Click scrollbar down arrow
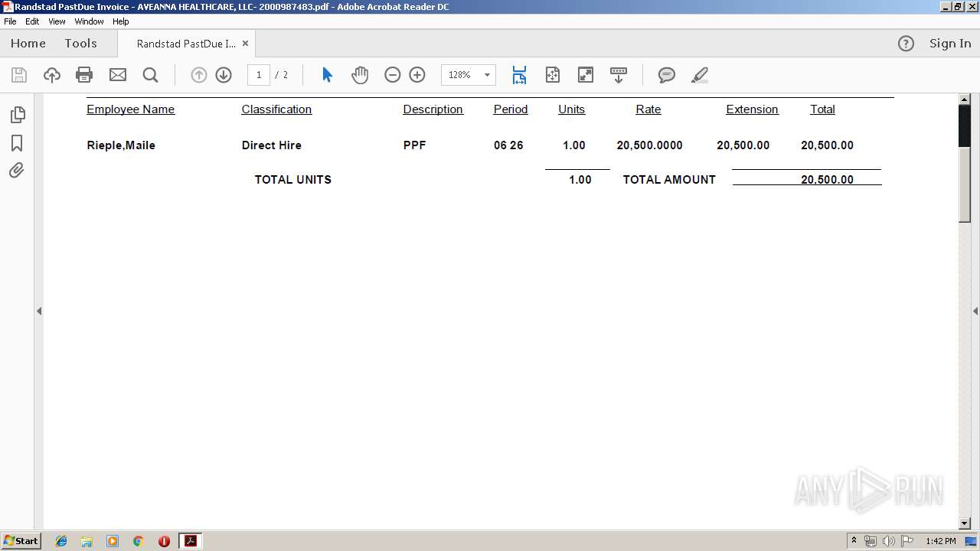Image resolution: width=980 pixels, height=551 pixels. [x=965, y=523]
